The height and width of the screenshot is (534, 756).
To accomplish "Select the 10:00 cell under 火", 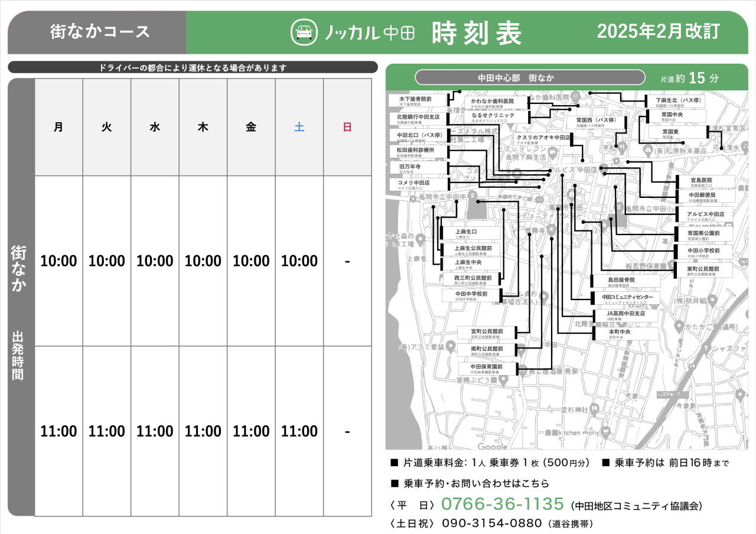I will point(107,261).
